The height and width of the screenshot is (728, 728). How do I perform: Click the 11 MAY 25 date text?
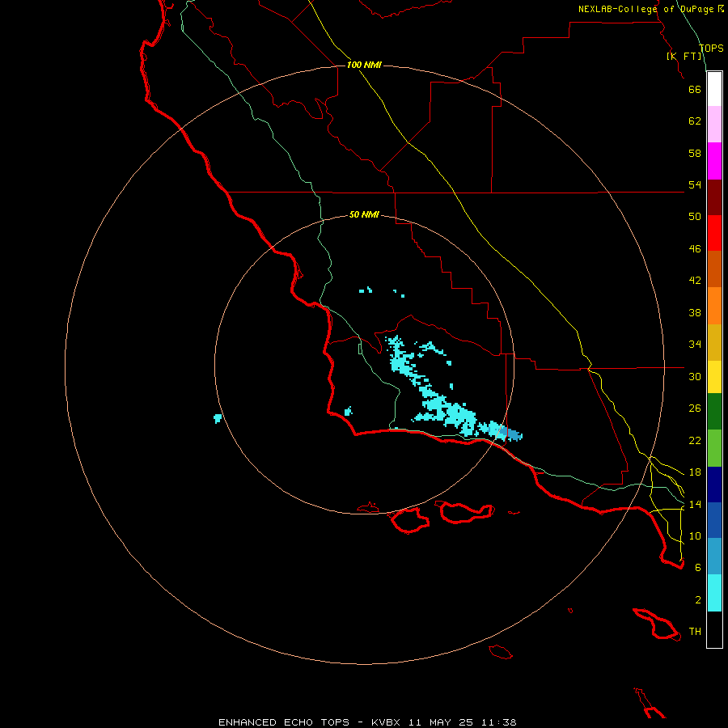pos(441,722)
